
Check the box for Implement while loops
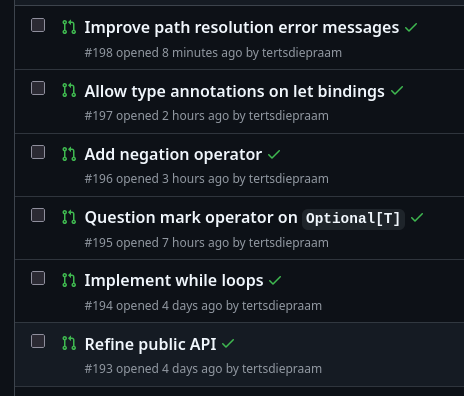(x=38, y=278)
